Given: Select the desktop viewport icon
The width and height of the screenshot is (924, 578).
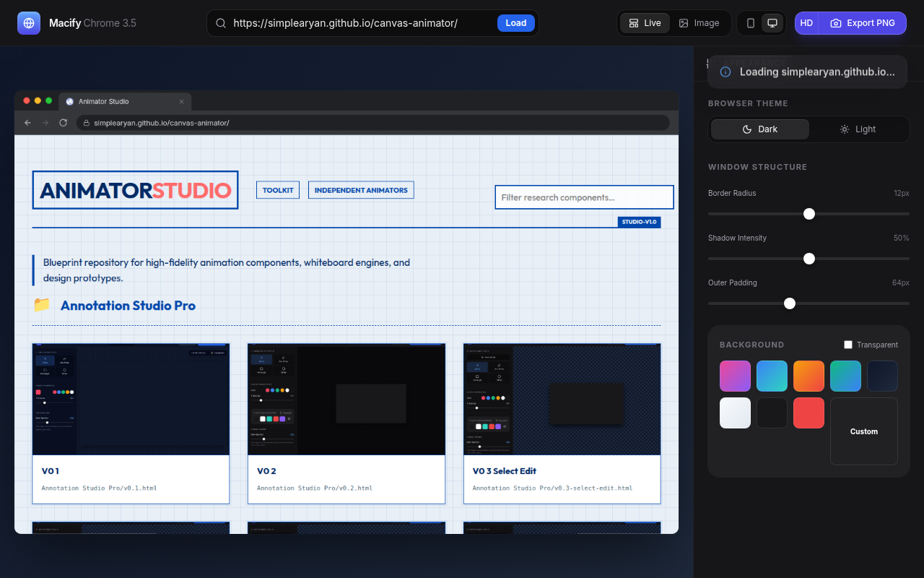Looking at the screenshot, I should coord(772,22).
